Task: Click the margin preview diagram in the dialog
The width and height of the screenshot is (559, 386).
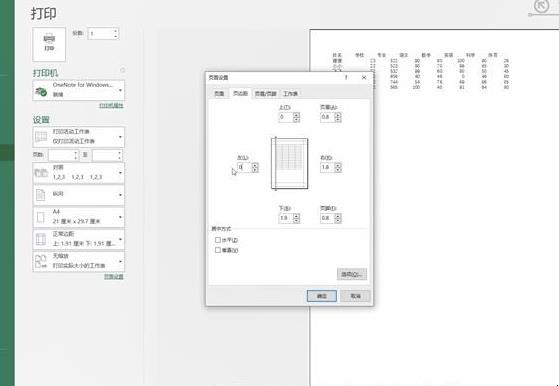Action: pos(289,164)
